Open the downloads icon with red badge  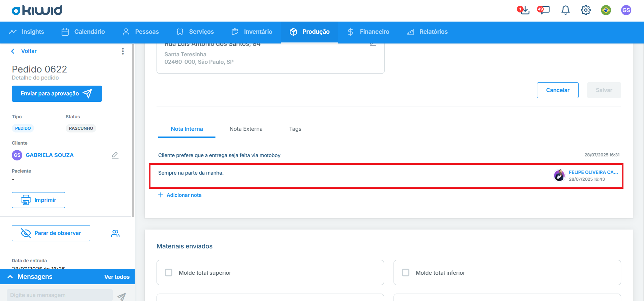(x=523, y=10)
